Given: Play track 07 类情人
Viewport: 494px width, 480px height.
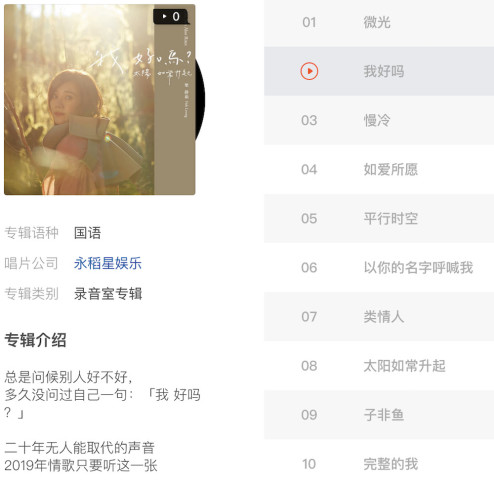Looking at the screenshot, I should 379,316.
